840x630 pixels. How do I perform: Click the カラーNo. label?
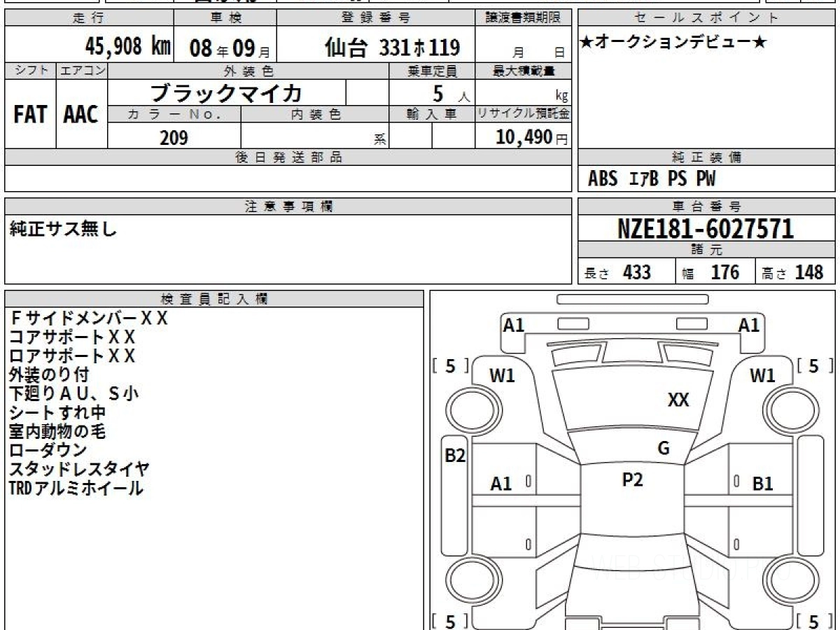click(x=174, y=114)
